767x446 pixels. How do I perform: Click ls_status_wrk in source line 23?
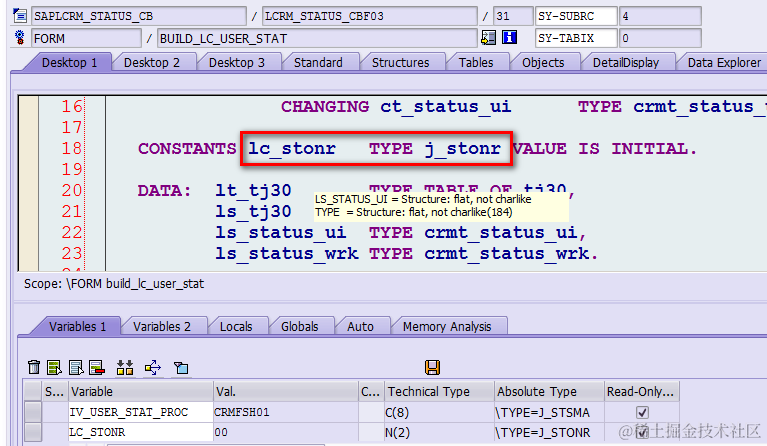287,253
